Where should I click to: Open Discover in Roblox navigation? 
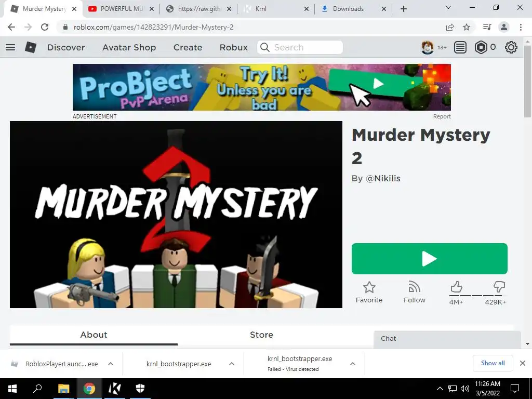pyautogui.click(x=66, y=47)
